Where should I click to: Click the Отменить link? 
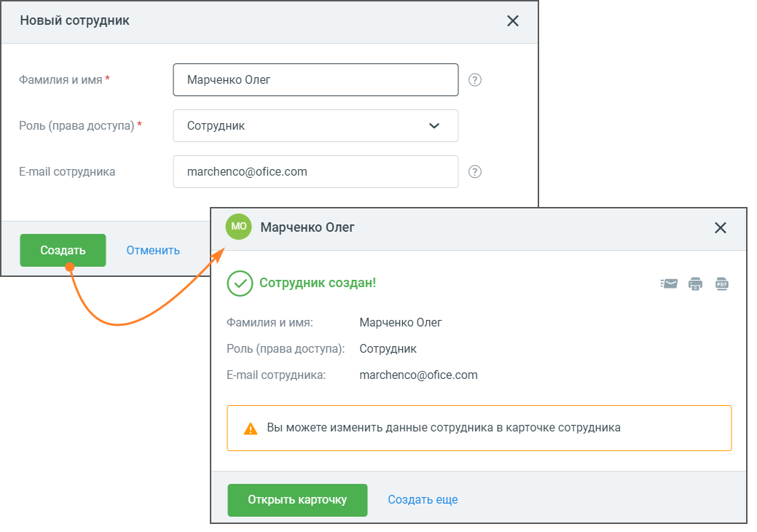pos(153,250)
